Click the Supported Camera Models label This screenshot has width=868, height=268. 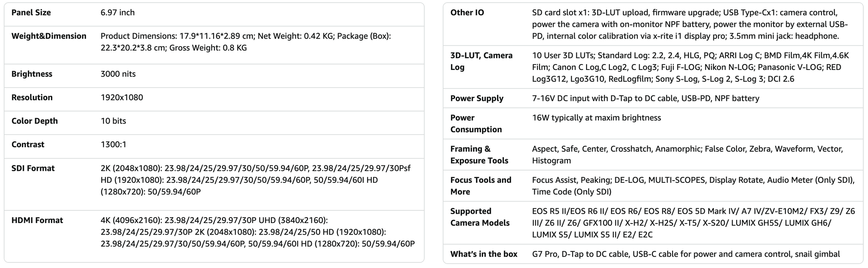coord(480,217)
